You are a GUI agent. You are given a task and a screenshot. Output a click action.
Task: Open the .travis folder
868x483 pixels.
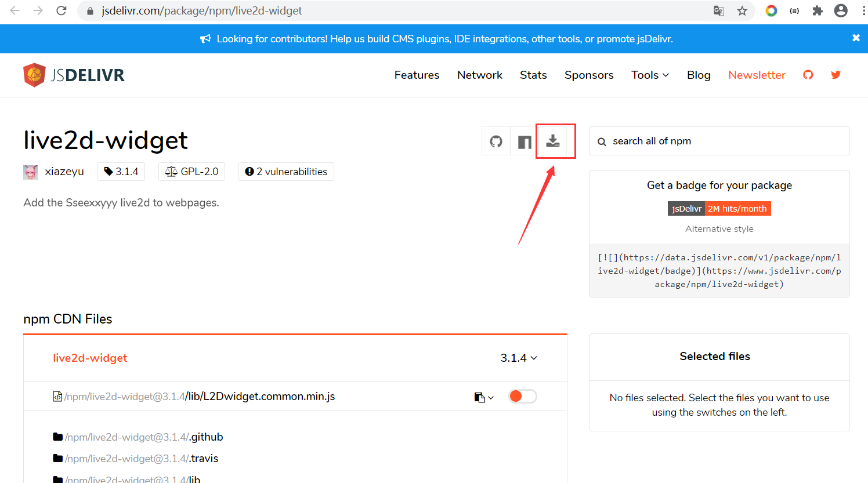click(x=141, y=459)
